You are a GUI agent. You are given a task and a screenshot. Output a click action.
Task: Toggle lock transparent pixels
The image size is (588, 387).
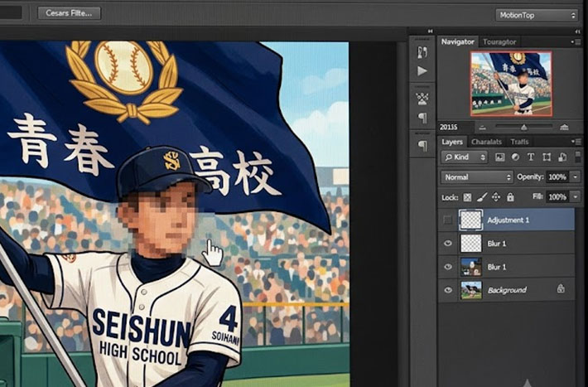(x=467, y=197)
